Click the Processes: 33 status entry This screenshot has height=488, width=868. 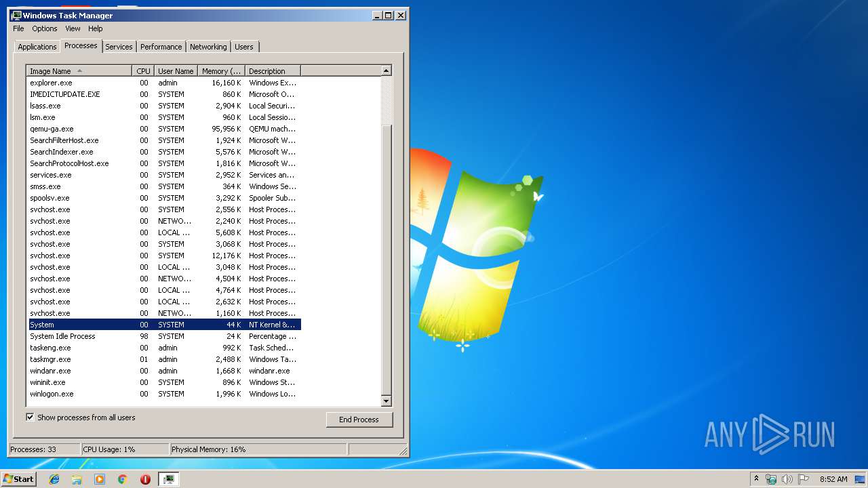pyautogui.click(x=44, y=449)
